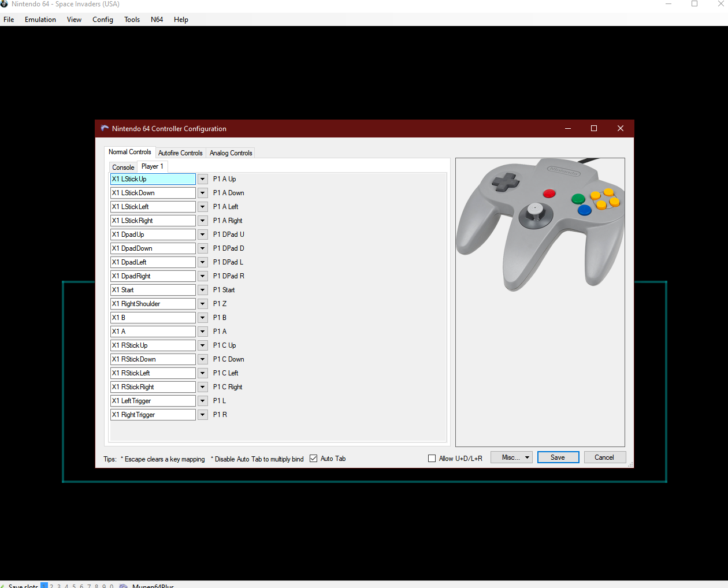Open the Analog Controls tab
The image size is (728, 588).
pyautogui.click(x=231, y=153)
